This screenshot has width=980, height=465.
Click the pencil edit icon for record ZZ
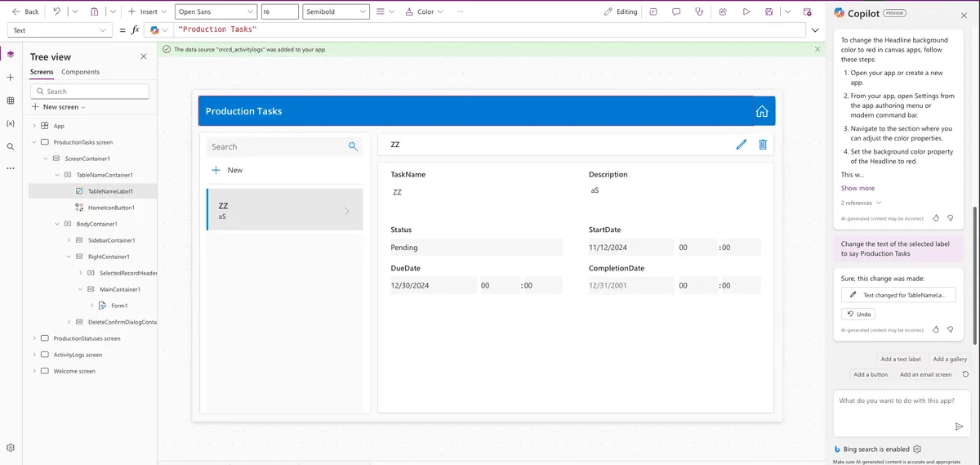pos(741,145)
